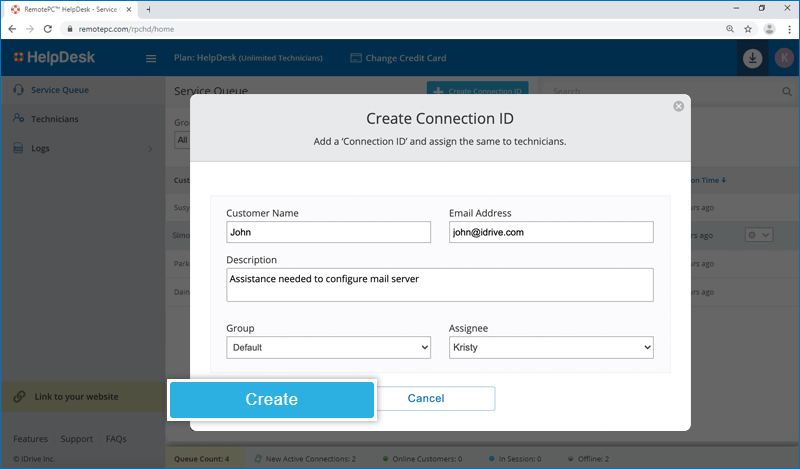Open the row gear settings dropdown

[x=759, y=234]
